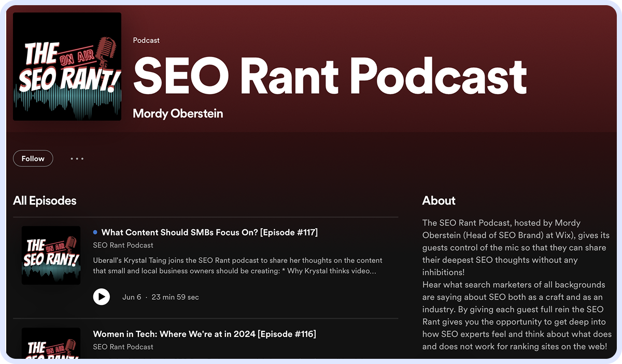Select the Episode #116 thumbnail image
The width and height of the screenshot is (622, 364).
click(51, 343)
